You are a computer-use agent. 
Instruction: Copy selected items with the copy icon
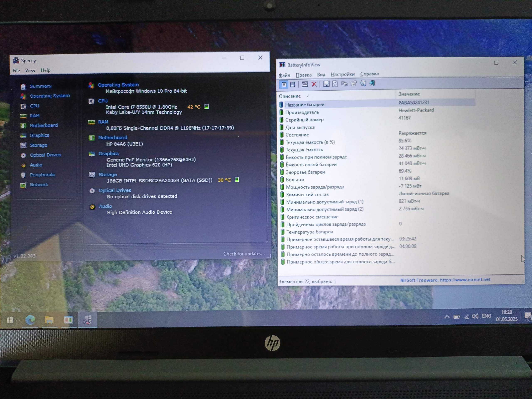point(344,84)
